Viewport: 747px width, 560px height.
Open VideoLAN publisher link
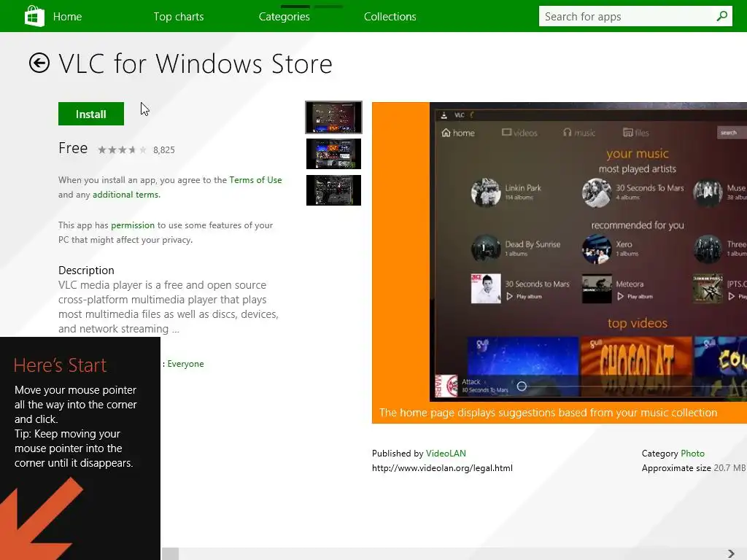(446, 454)
